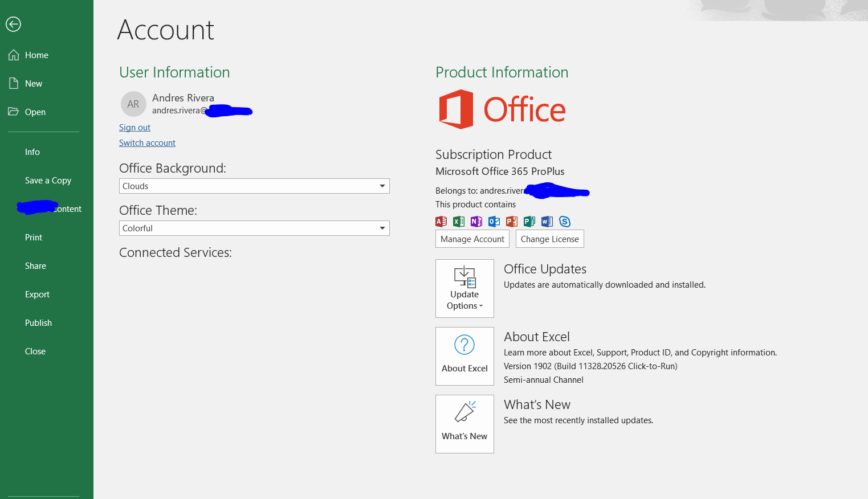
Task: Open the About Excel button
Action: [x=464, y=357]
